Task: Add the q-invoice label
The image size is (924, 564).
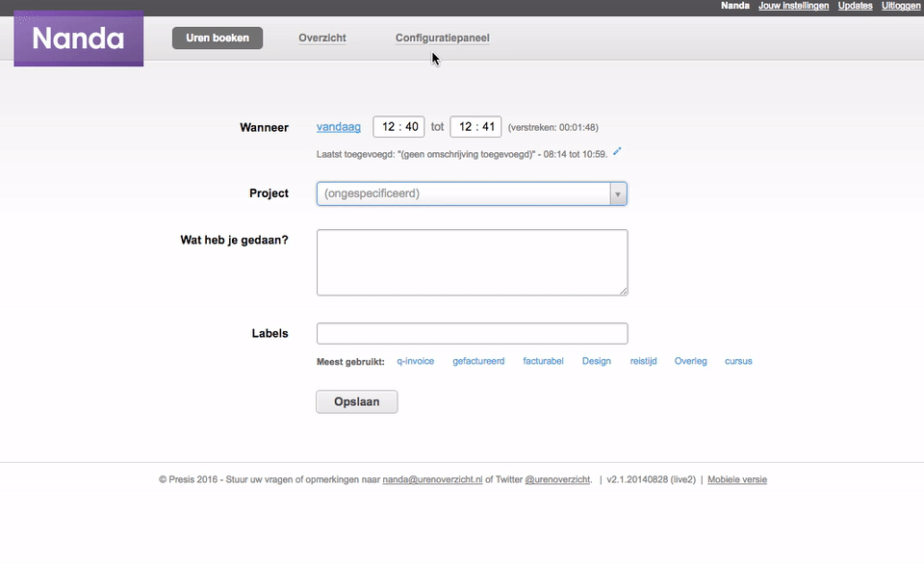Action: tap(416, 361)
